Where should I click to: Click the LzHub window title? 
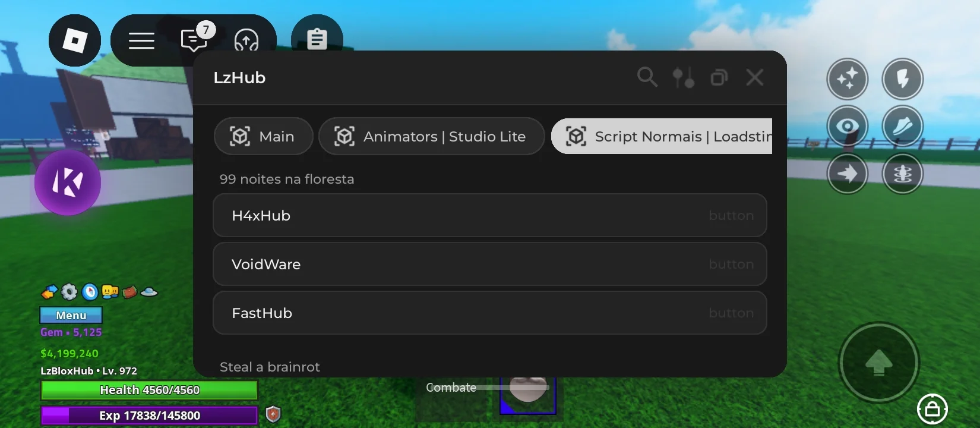pos(239,78)
